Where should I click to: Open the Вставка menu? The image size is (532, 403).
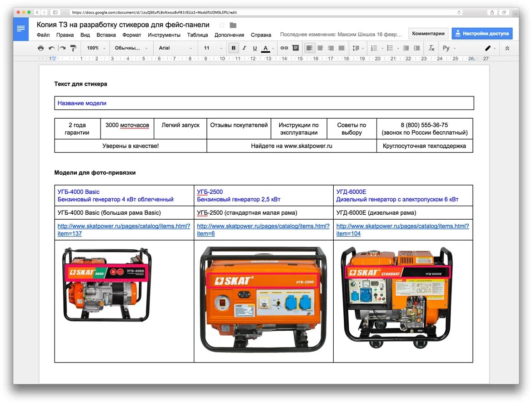tap(106, 35)
